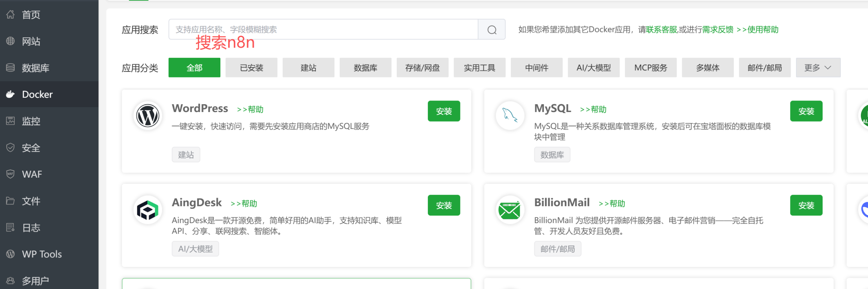Select the 建站 category tab
This screenshot has width=868, height=289.
tap(308, 68)
